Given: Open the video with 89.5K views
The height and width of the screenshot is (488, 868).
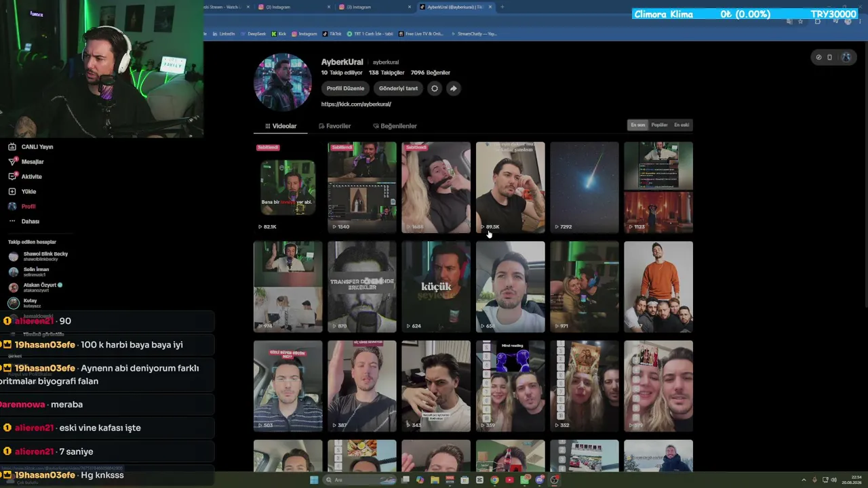Looking at the screenshot, I should 510,187.
